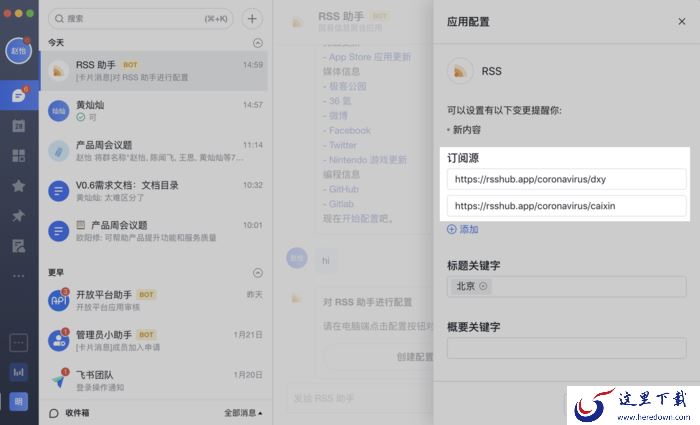Click the hi message bubble
700x425 pixels.
tap(326, 261)
